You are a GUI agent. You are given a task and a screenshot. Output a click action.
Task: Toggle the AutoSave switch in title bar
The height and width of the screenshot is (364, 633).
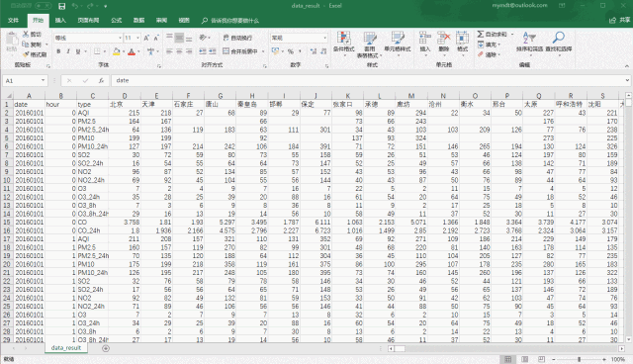point(44,6)
